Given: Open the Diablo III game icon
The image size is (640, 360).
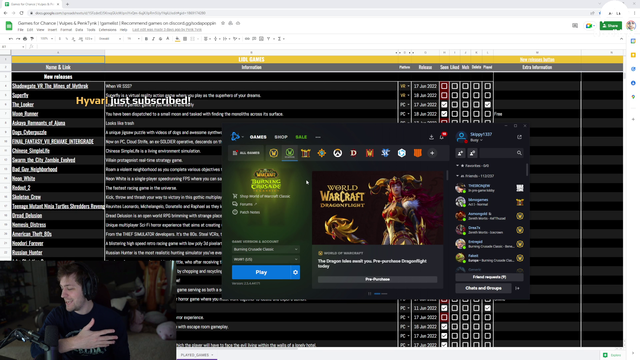Looking at the screenshot, I should [x=353, y=153].
